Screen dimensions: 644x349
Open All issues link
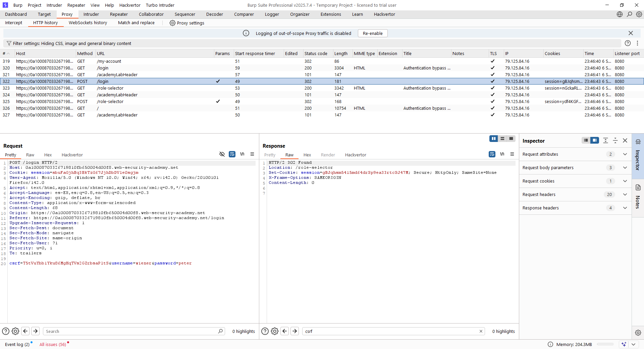pyautogui.click(x=53, y=344)
